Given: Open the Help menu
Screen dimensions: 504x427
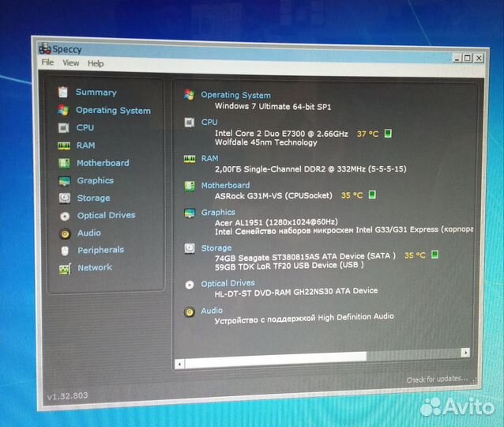Looking at the screenshot, I should click(x=96, y=63).
